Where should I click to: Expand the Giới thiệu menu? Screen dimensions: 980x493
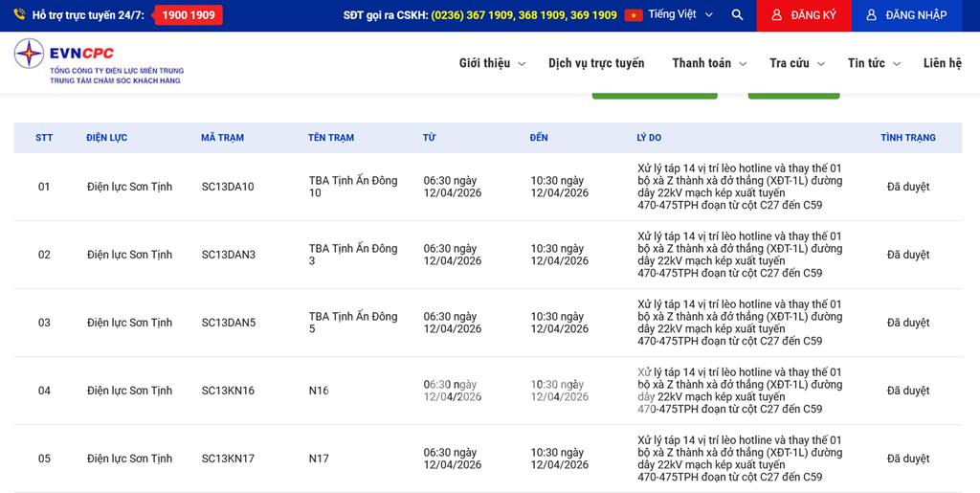pos(492,63)
